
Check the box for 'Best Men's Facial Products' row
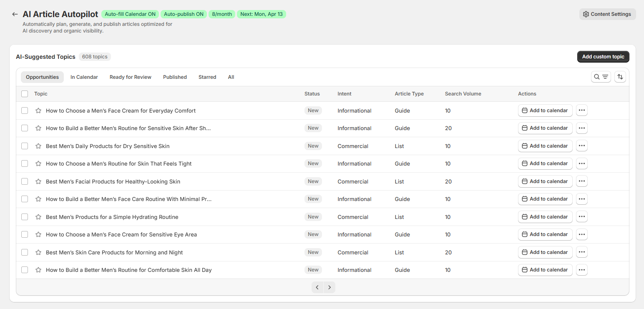pos(25,181)
